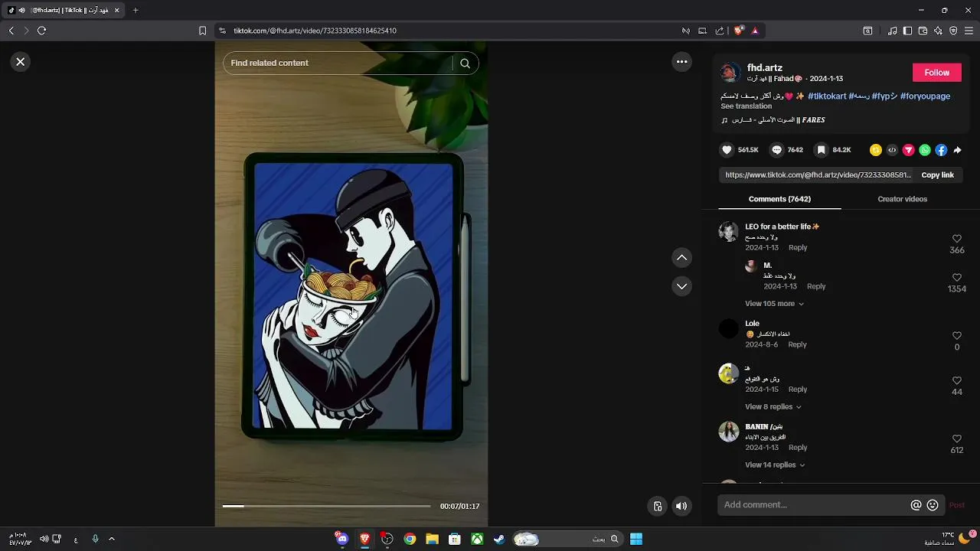Like the comment with 44 likes
980x551 pixels.
coord(956,381)
